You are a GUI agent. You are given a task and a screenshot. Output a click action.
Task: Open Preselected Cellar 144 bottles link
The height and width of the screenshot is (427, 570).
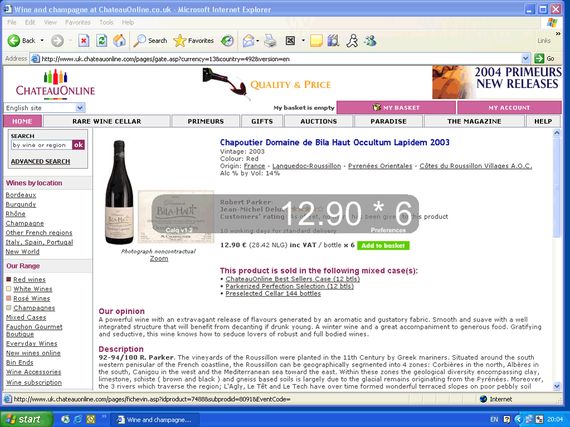(273, 293)
